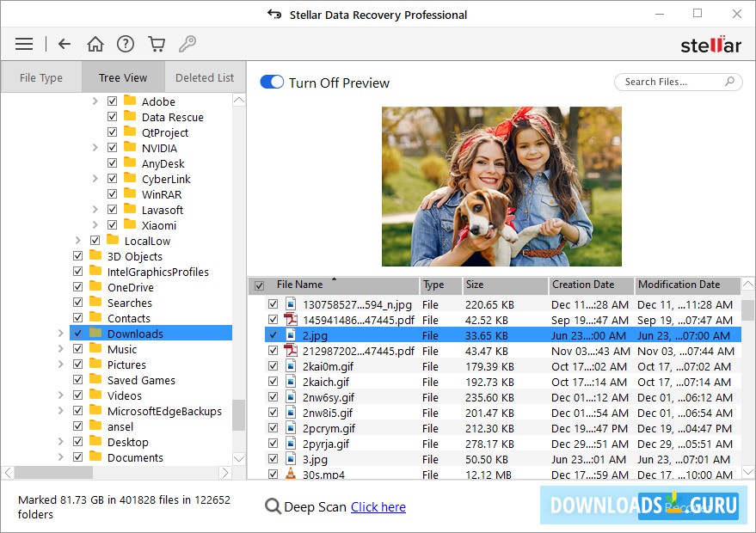Expand the Adobe folder
756x533 pixels.
[97, 101]
